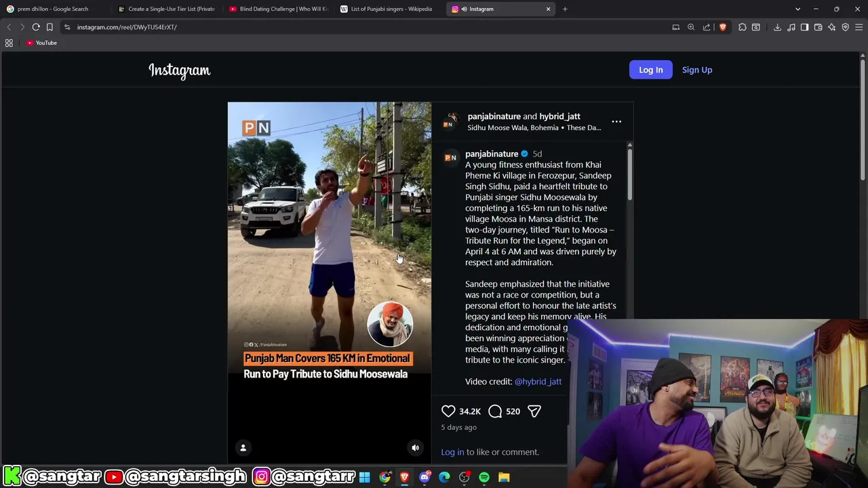The height and width of the screenshot is (488, 868).
Task: Open panjabinature profile from post header
Action: click(494, 117)
